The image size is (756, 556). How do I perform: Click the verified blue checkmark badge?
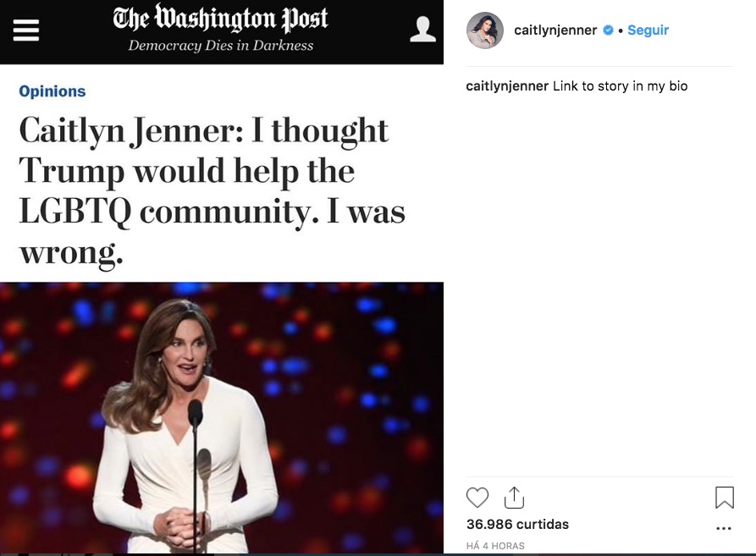[606, 30]
